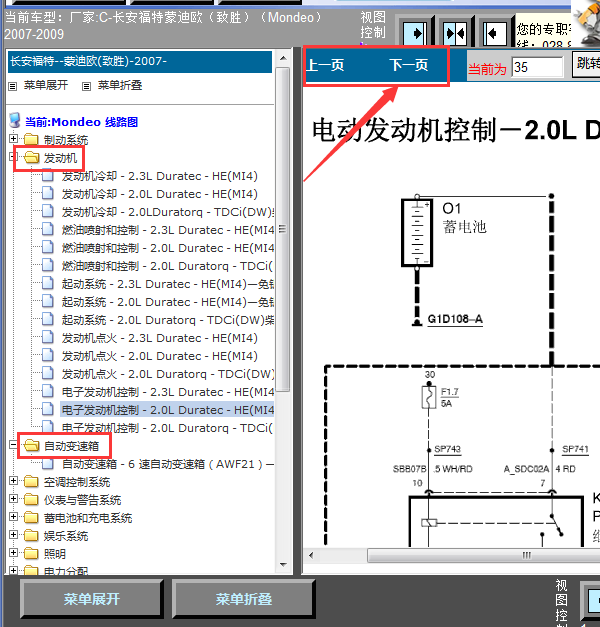600x627 pixels.
Task: Expand the 仪表与警告系统 folder
Action: click(13, 499)
